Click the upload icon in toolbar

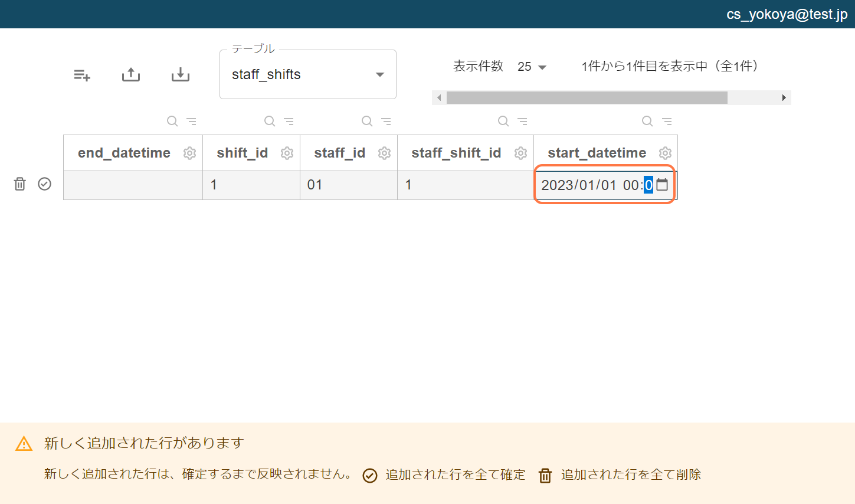click(x=131, y=74)
